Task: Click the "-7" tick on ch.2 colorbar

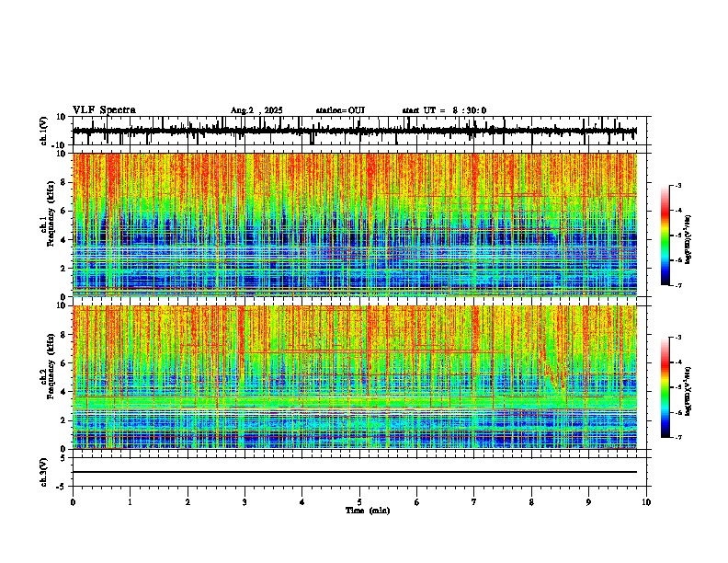Action: coord(678,438)
